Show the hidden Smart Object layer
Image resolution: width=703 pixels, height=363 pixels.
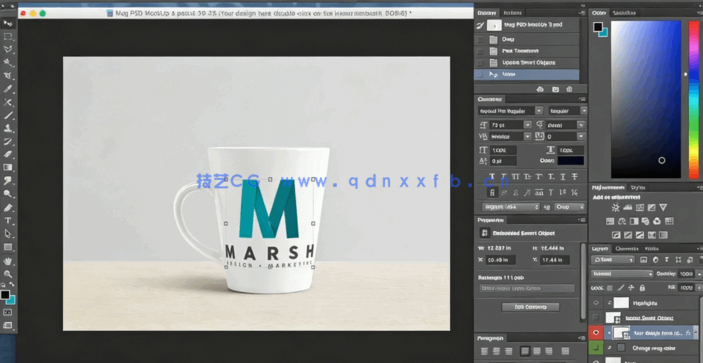click(595, 318)
